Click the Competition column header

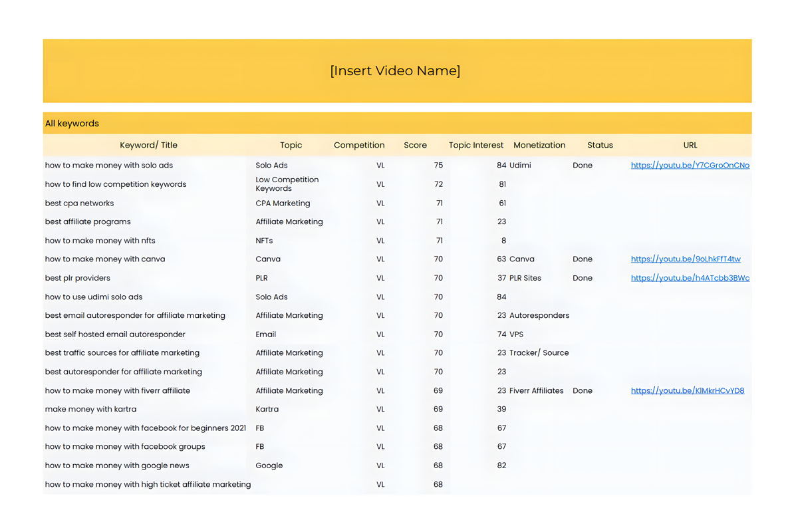tap(359, 145)
